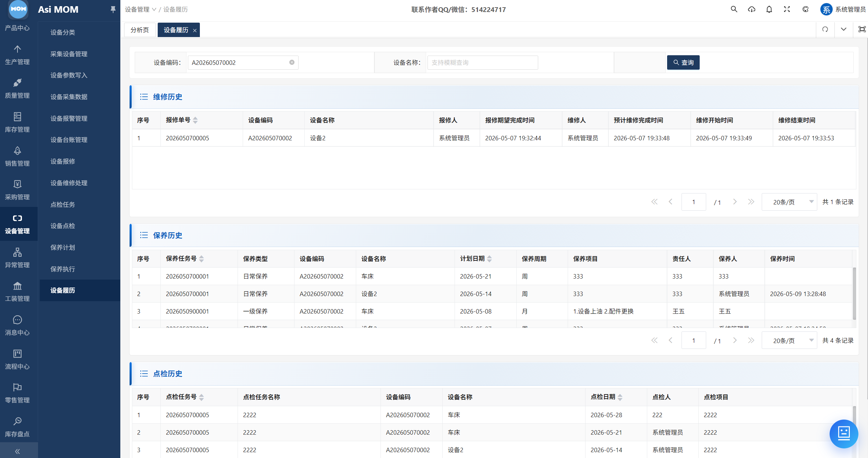Go to first page in 保养历史 pager
The width and height of the screenshot is (868, 458).
(654, 340)
